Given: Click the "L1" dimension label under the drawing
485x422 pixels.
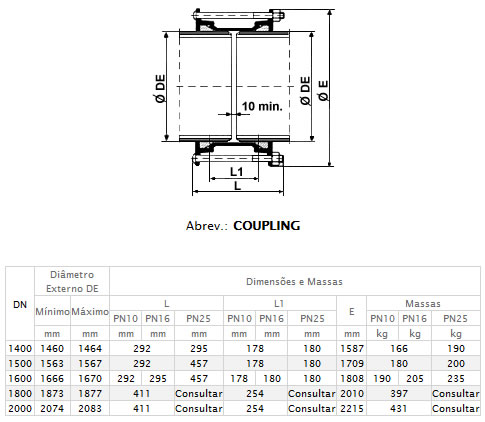Looking at the screenshot, I should [236, 172].
